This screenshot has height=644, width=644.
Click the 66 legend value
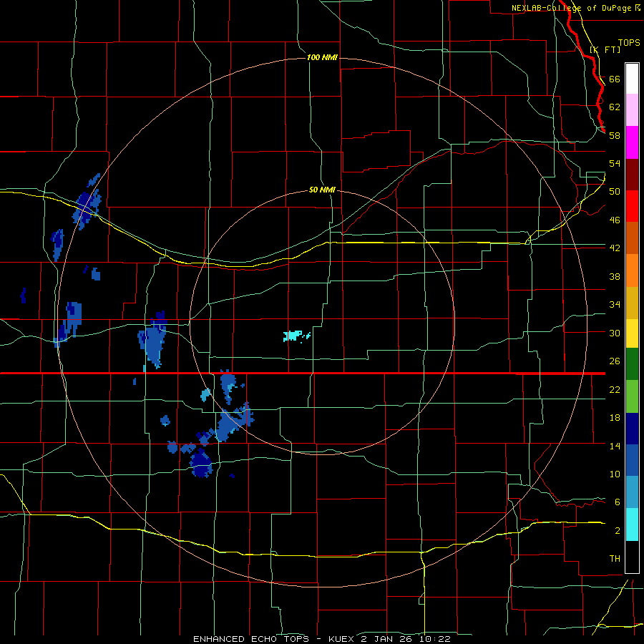pyautogui.click(x=615, y=79)
